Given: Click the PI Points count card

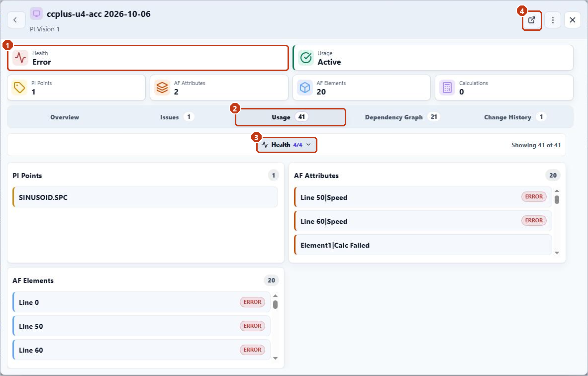Looking at the screenshot, I should point(76,88).
